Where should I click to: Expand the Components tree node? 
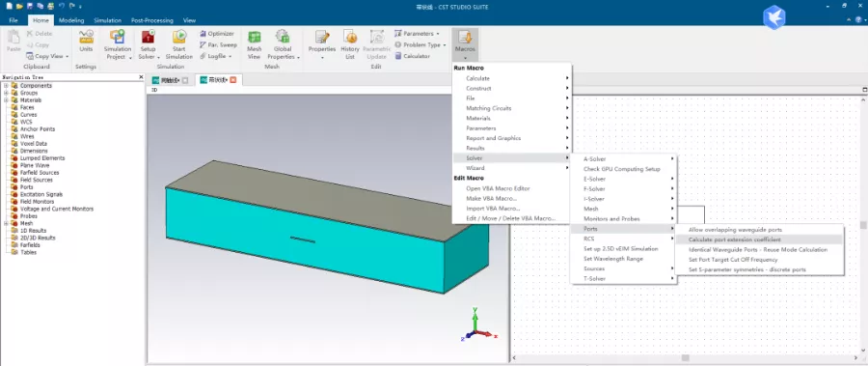click(x=6, y=86)
